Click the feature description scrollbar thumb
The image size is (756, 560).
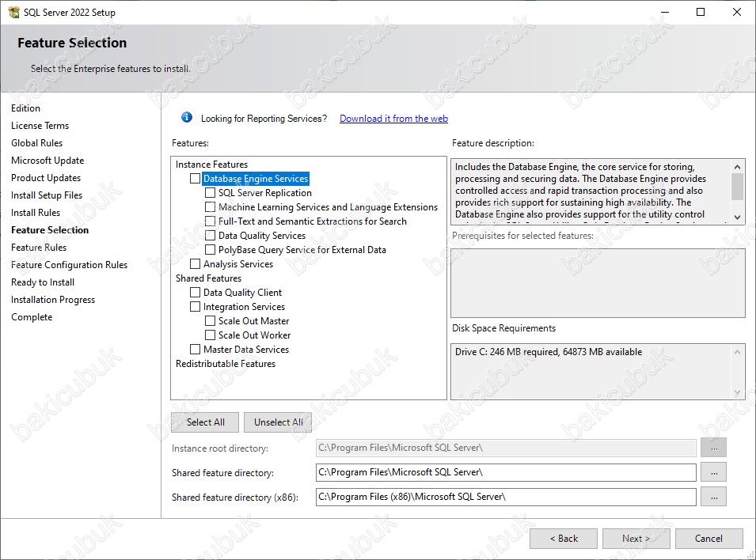(737, 186)
